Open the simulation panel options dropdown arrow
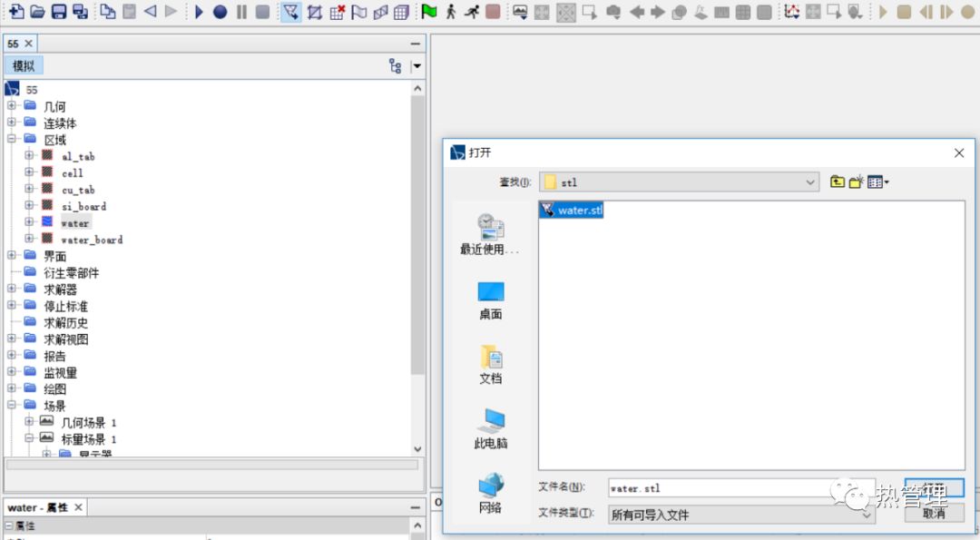980x540 pixels. click(x=416, y=65)
